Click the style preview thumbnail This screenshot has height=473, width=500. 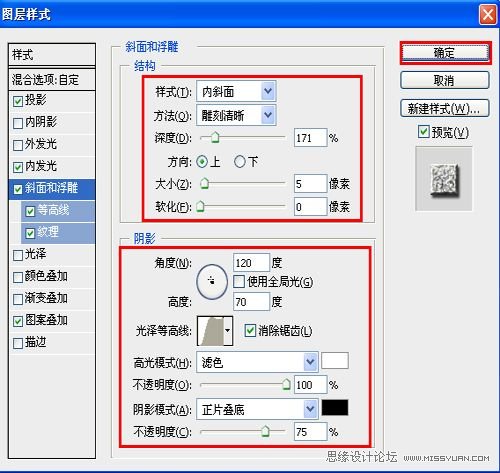444,179
